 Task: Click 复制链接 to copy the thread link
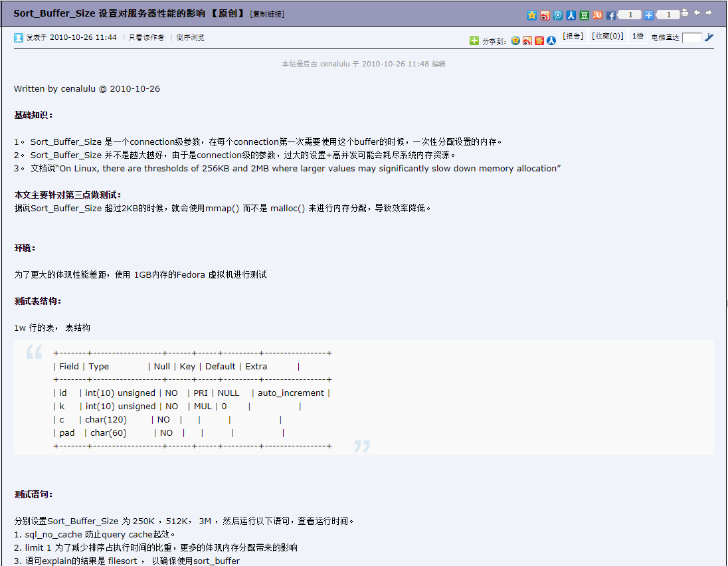(x=267, y=14)
